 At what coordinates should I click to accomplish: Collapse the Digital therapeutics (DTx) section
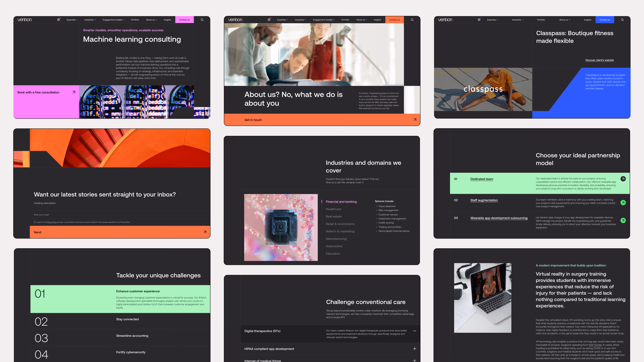point(415,331)
